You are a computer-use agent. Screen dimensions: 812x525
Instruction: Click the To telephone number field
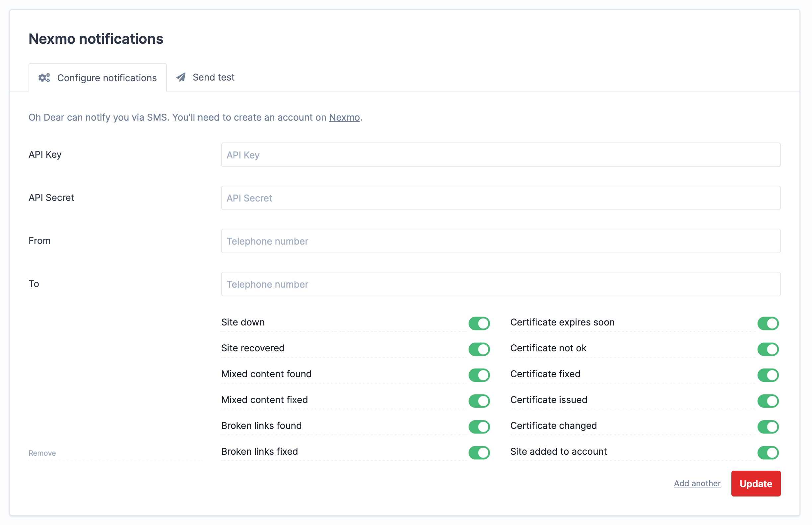pyautogui.click(x=501, y=284)
